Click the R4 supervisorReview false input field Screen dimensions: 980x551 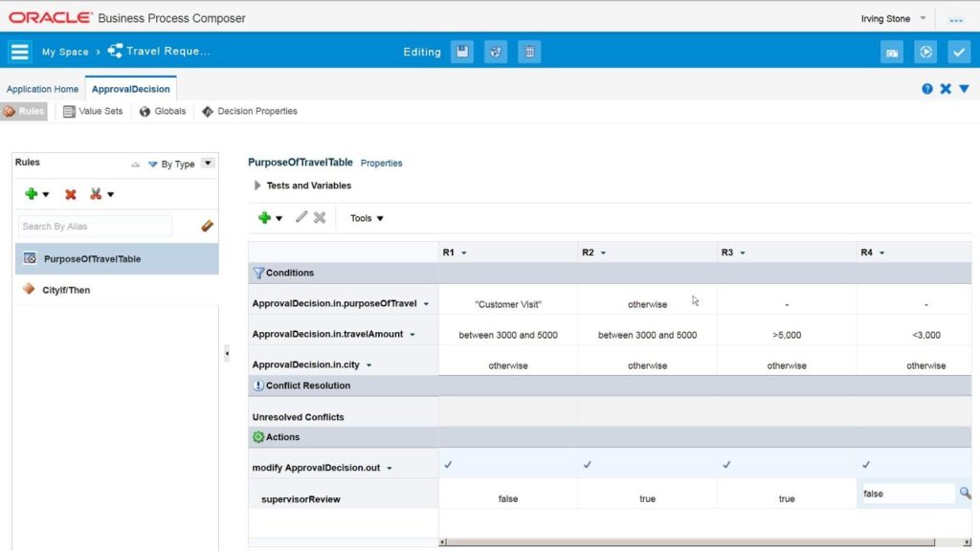908,494
